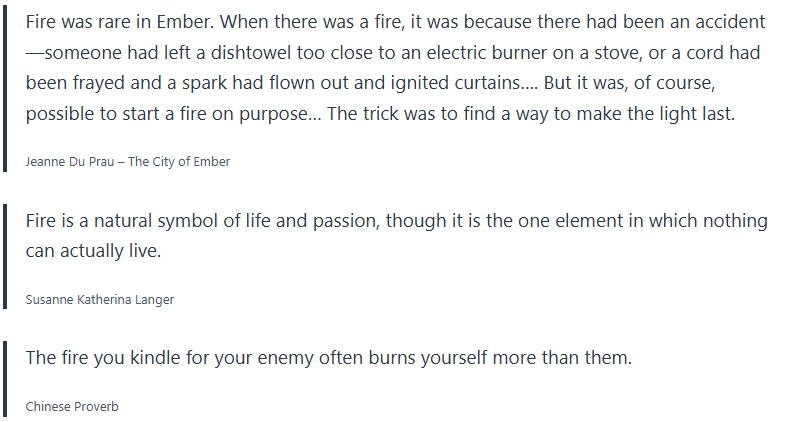Click the Jeanne Du Prau attribution text
This screenshot has height=422, width=808.
(x=128, y=161)
